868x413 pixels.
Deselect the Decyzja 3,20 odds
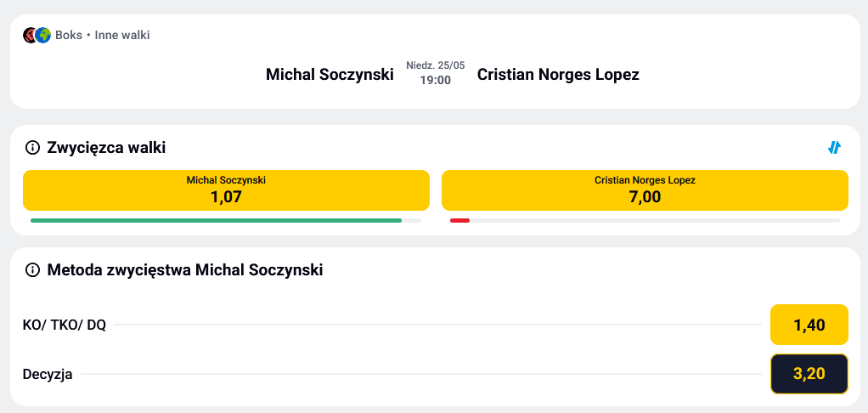pos(809,374)
